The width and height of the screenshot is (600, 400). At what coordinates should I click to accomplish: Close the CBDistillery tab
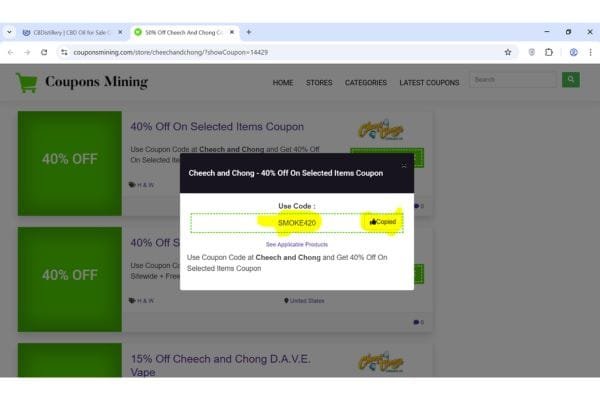pos(120,32)
